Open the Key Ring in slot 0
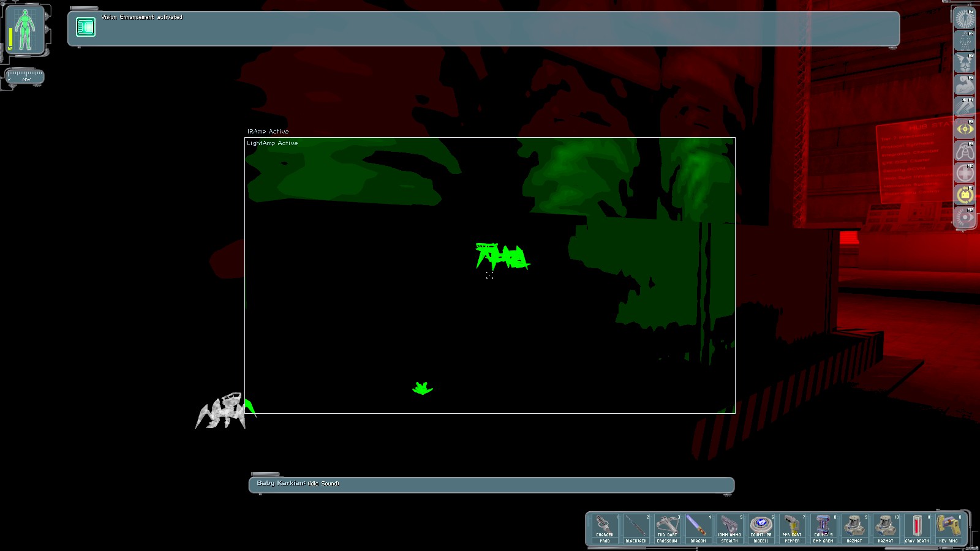This screenshot has height=551, width=980. click(949, 529)
